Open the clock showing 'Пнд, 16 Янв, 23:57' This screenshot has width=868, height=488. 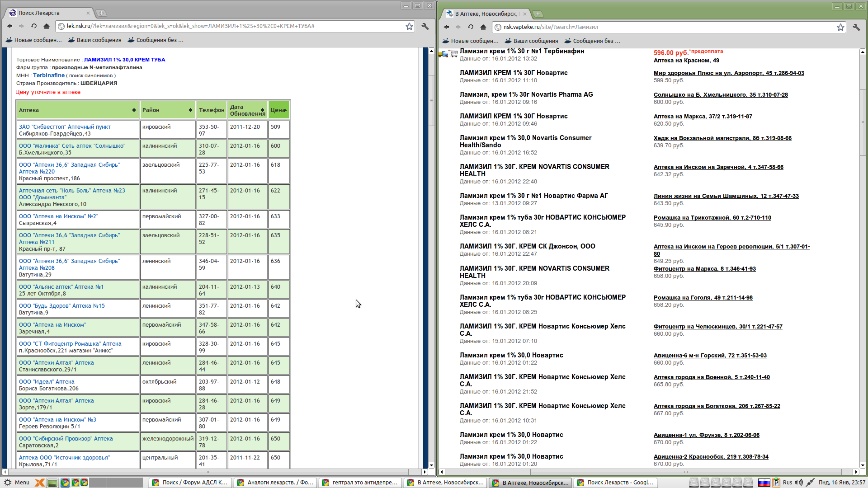tap(842, 483)
